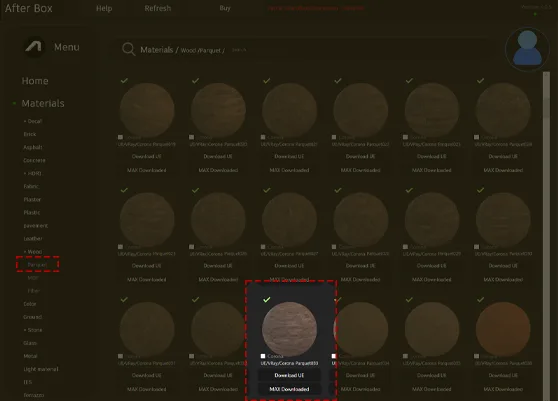This screenshot has height=401, width=558.
Task: Click MAX Downloaded under Parquet025
Action: (x=147, y=280)
